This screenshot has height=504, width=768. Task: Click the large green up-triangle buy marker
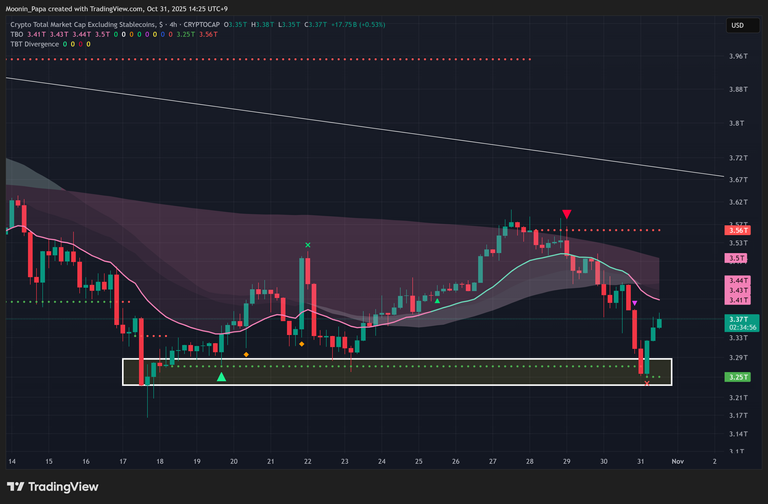(x=221, y=376)
